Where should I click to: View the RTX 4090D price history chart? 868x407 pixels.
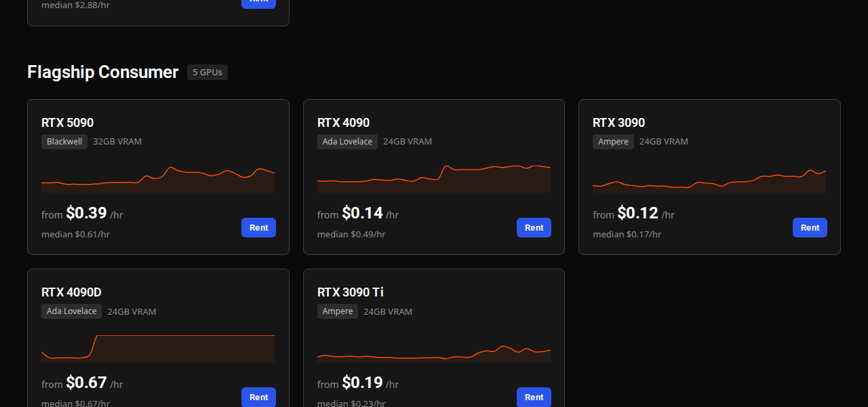tap(158, 348)
